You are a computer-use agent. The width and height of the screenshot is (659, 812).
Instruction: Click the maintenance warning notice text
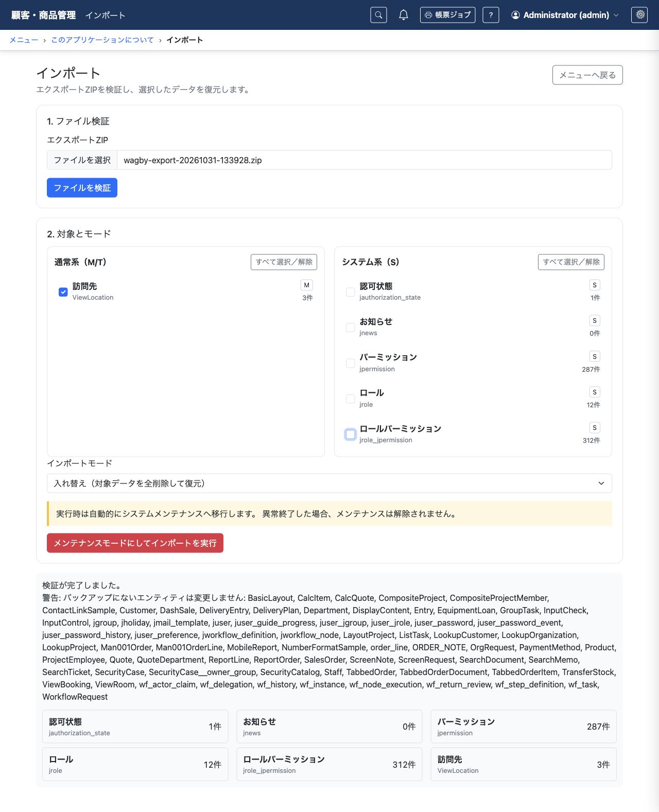click(256, 514)
